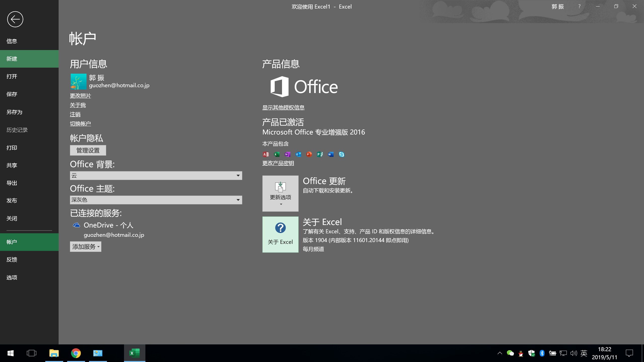Select 打印 in the backstage menu
Viewport: 644px width, 362px height.
(29, 148)
